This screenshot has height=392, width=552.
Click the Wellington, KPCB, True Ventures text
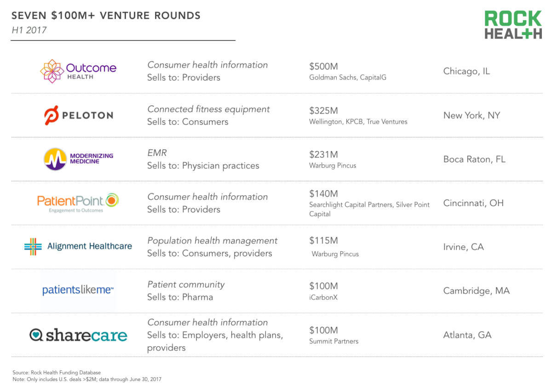tap(358, 121)
